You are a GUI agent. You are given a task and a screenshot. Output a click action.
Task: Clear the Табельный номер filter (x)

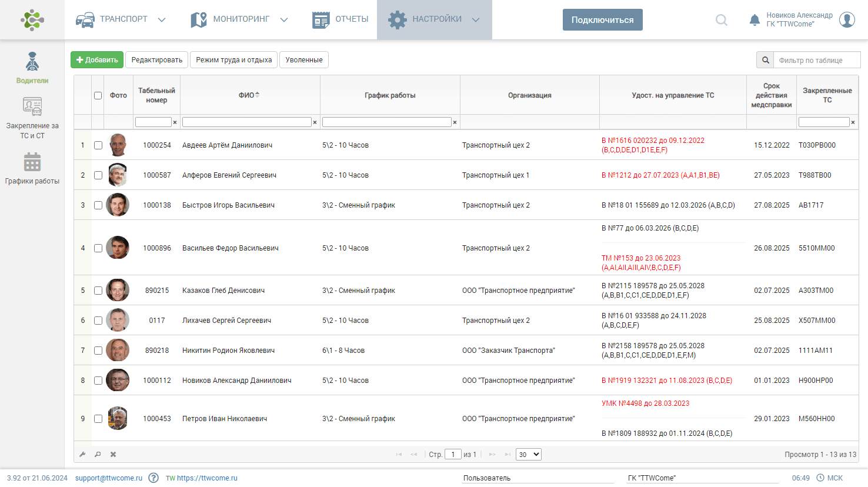(x=175, y=122)
